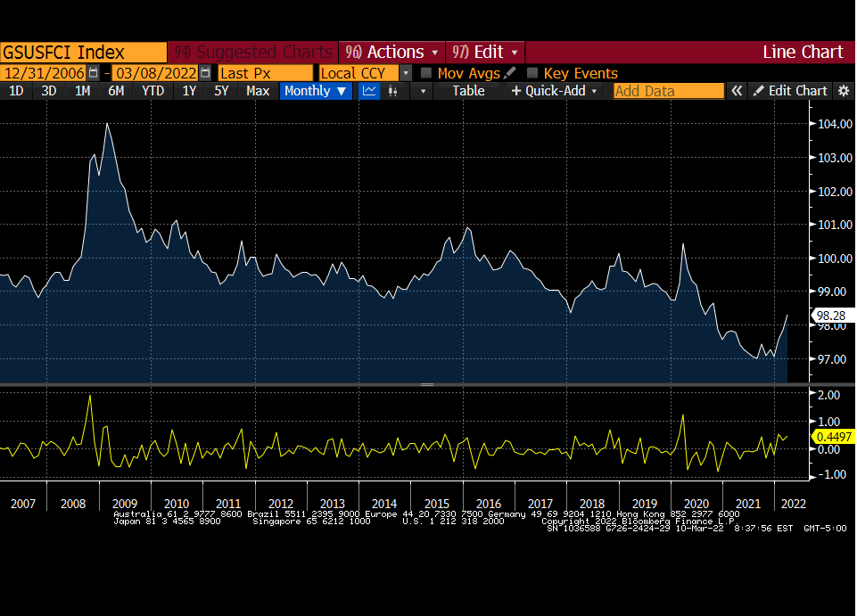
Task: Open the Actions menu
Action: coord(391,52)
